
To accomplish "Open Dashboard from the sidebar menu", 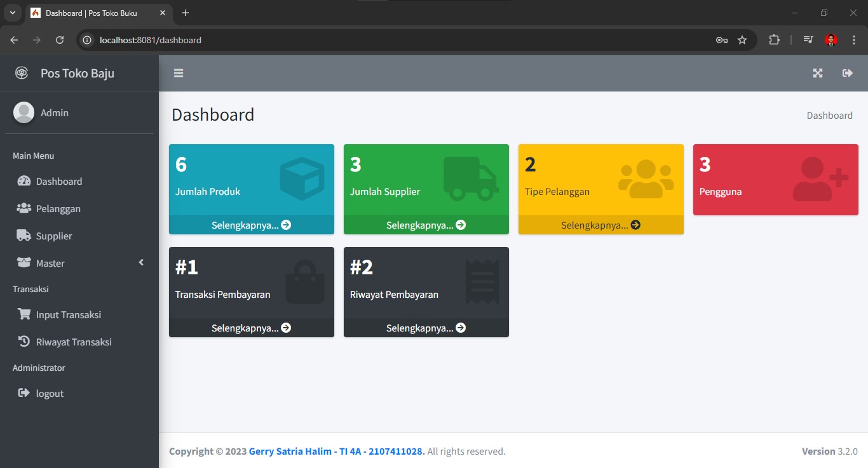I will click(x=59, y=182).
